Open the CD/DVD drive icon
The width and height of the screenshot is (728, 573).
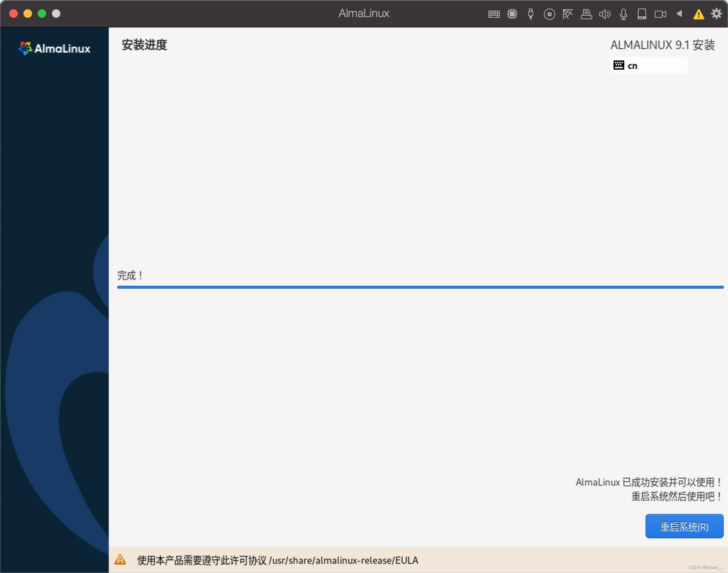click(x=549, y=14)
